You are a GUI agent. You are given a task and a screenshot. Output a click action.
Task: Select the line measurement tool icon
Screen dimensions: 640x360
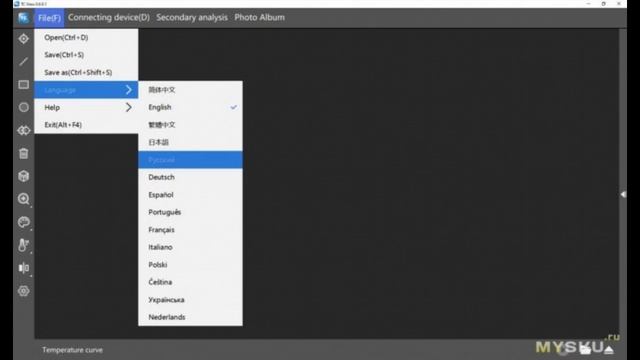pyautogui.click(x=24, y=62)
